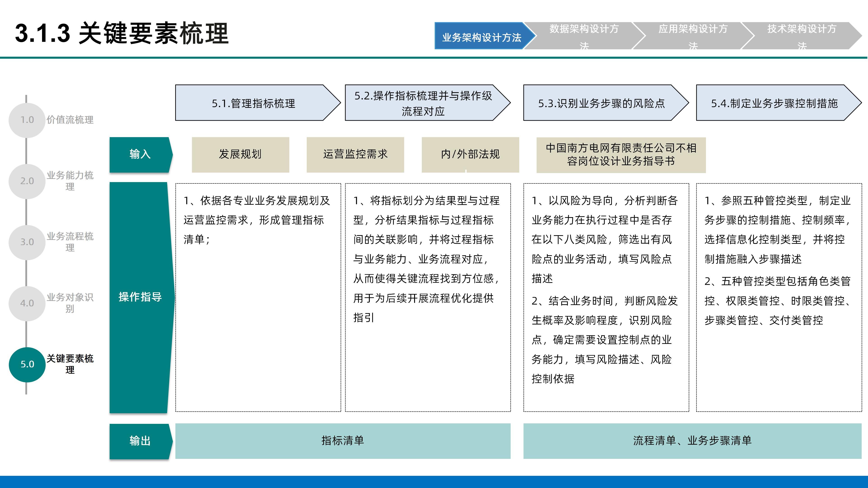Click paragraph 1 starting 参照五种管控类型
868x488 pixels.
[778, 230]
